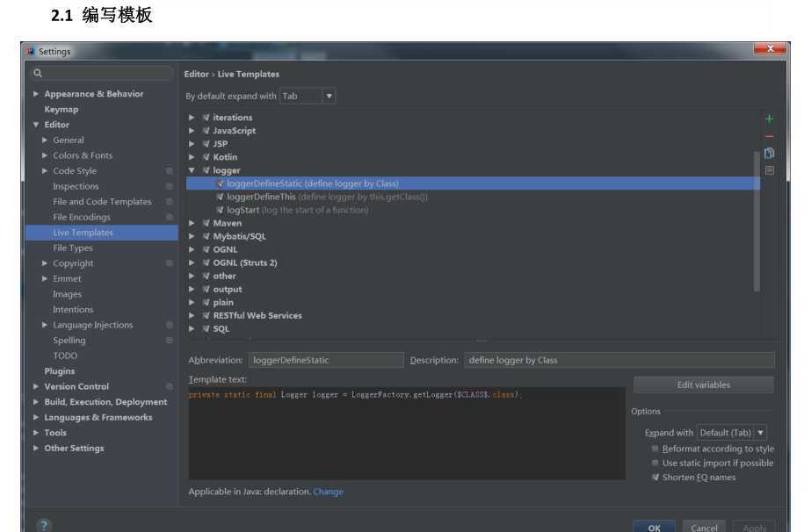Expand the Tools settings section
The image size is (811, 532).
click(x=36, y=432)
